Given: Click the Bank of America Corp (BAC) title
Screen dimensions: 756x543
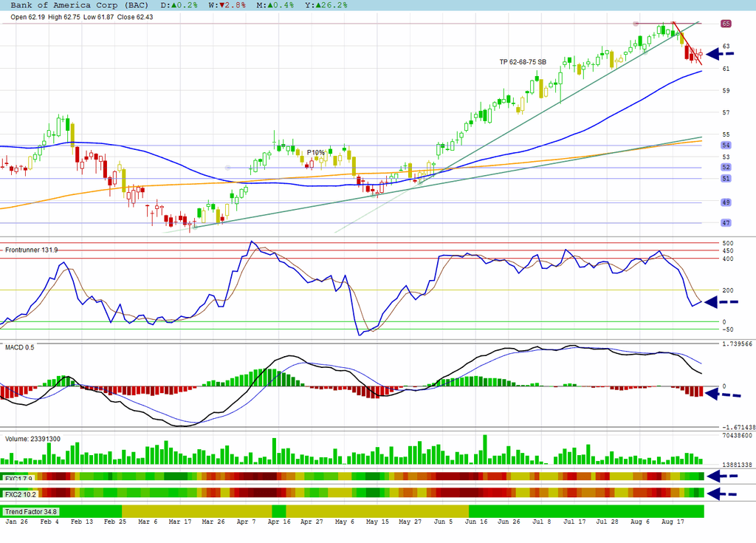Looking at the screenshot, I should click(80, 5).
